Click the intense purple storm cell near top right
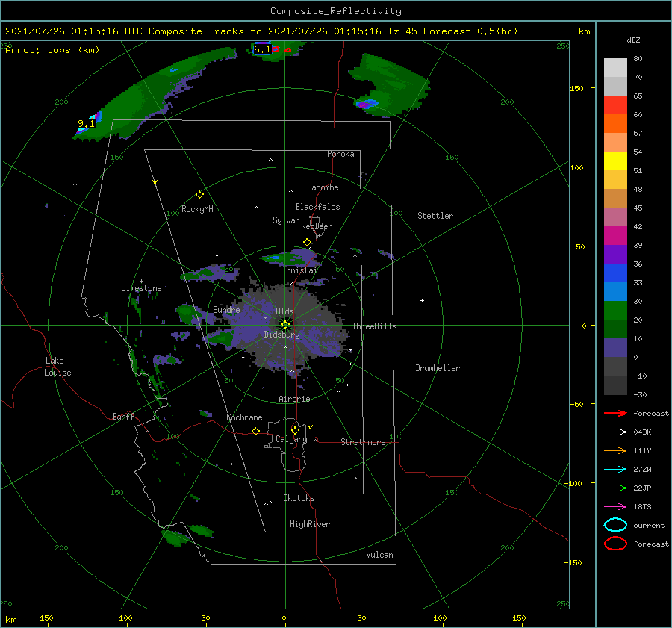This screenshot has height=628, width=672. point(366,104)
